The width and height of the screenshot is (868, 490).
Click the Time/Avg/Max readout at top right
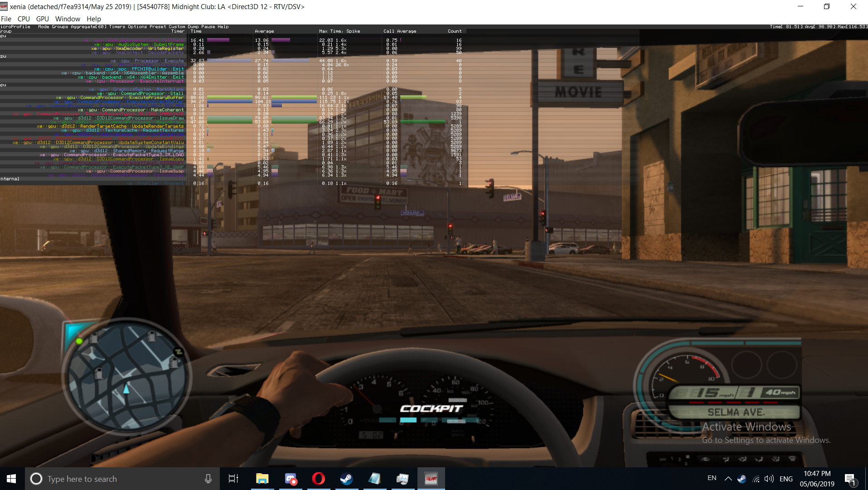coord(818,27)
